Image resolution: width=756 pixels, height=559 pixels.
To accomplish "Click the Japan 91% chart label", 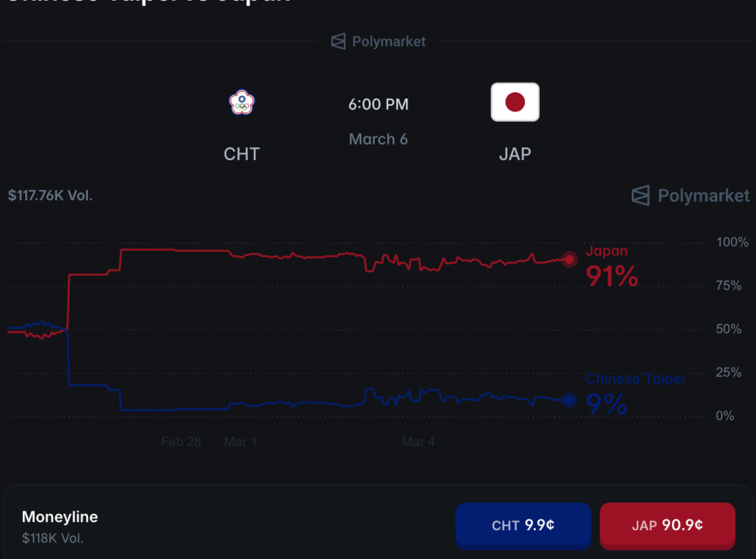I will pos(611,269).
